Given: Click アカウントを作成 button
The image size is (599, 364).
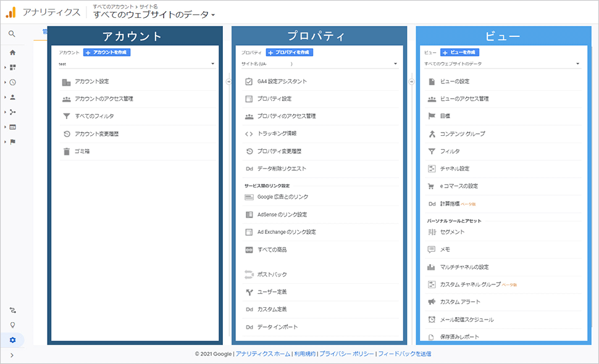Looking at the screenshot, I should pos(107,52).
